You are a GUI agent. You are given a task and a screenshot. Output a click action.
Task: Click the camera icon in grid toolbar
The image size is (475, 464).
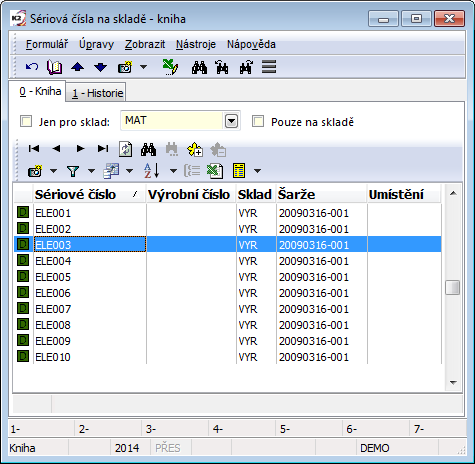[35, 171]
